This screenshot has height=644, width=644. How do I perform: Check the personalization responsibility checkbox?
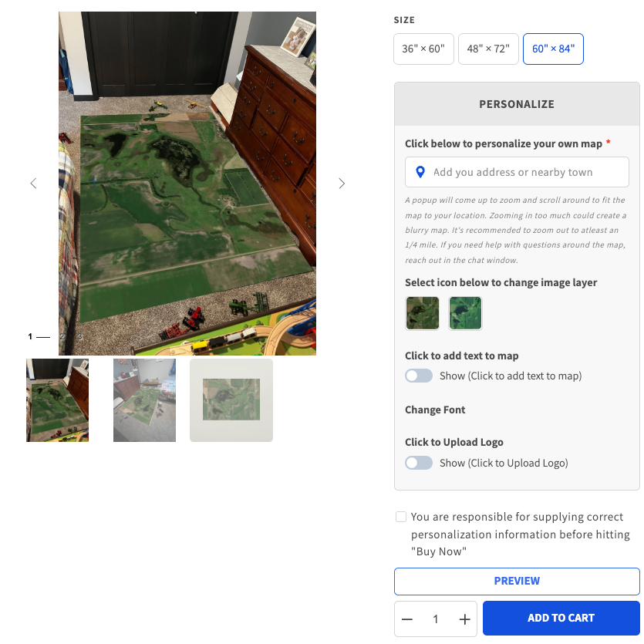click(x=401, y=517)
